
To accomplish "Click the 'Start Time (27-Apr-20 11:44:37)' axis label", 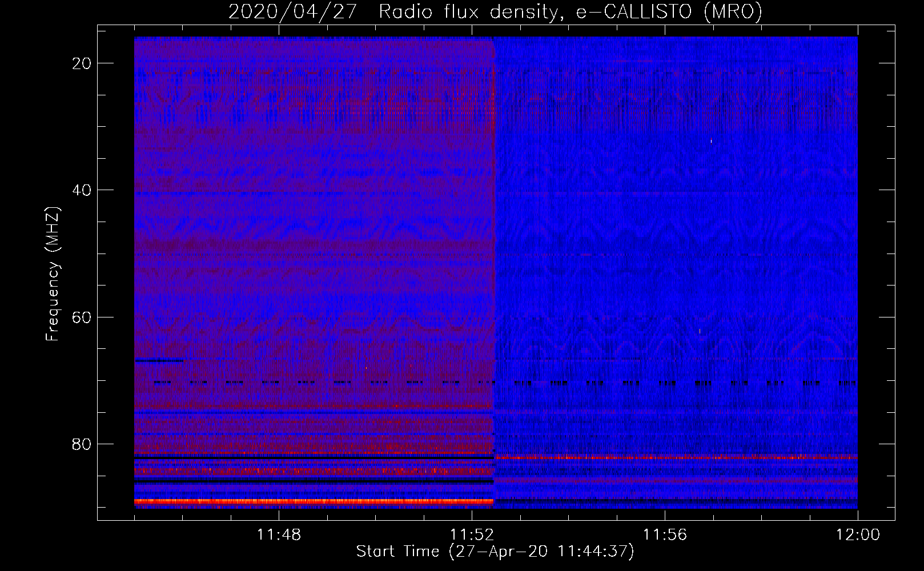I will coord(495,552).
